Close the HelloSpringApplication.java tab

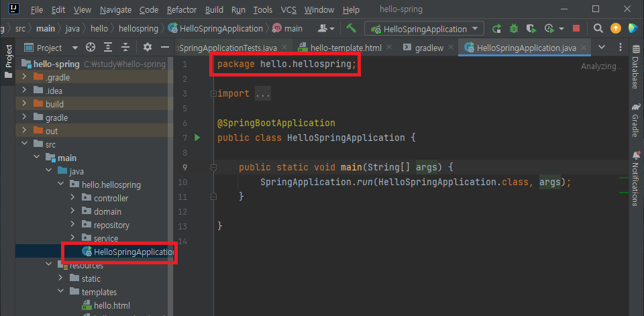[583, 48]
